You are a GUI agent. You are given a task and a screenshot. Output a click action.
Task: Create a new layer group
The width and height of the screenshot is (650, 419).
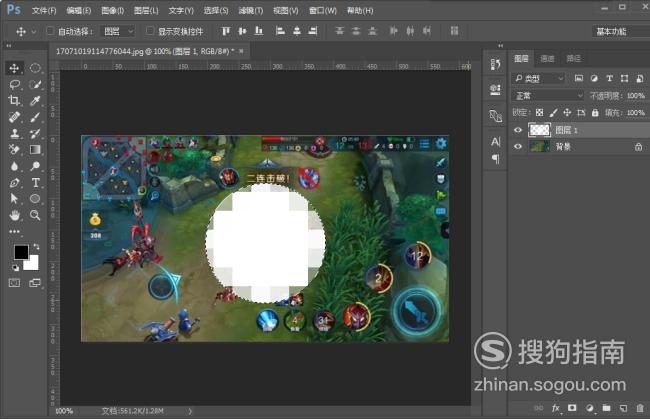pos(606,408)
